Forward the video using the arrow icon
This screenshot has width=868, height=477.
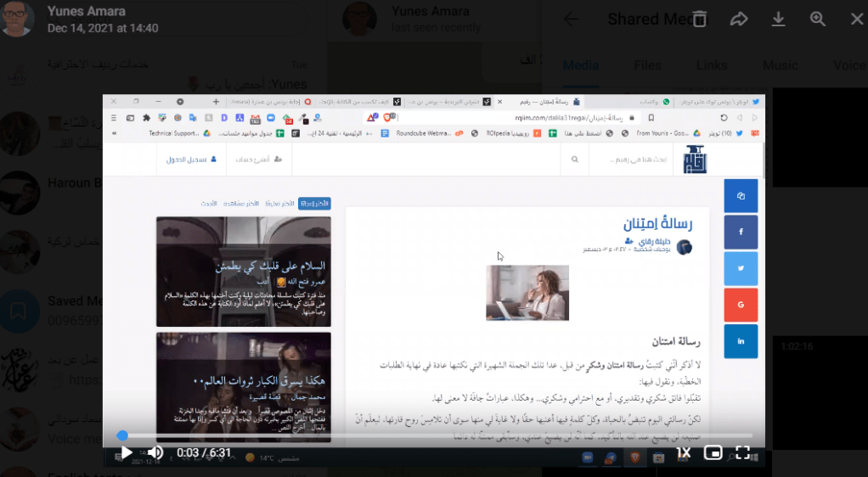(739, 19)
